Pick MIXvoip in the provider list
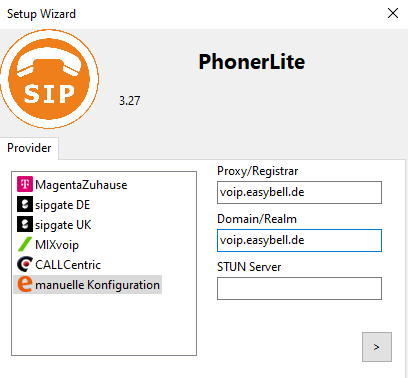Screen dimensions: 408x378 (x=48, y=245)
